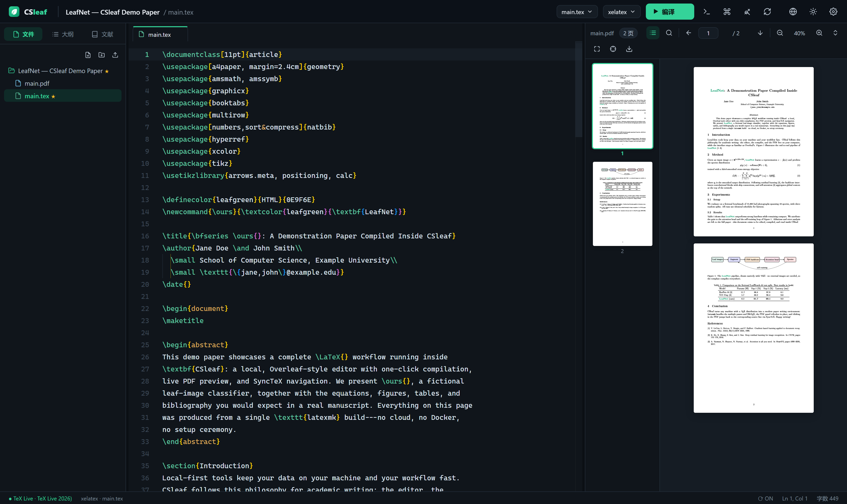
Task: Click "Ln 1, Col 1" in the status bar
Action: tap(795, 498)
